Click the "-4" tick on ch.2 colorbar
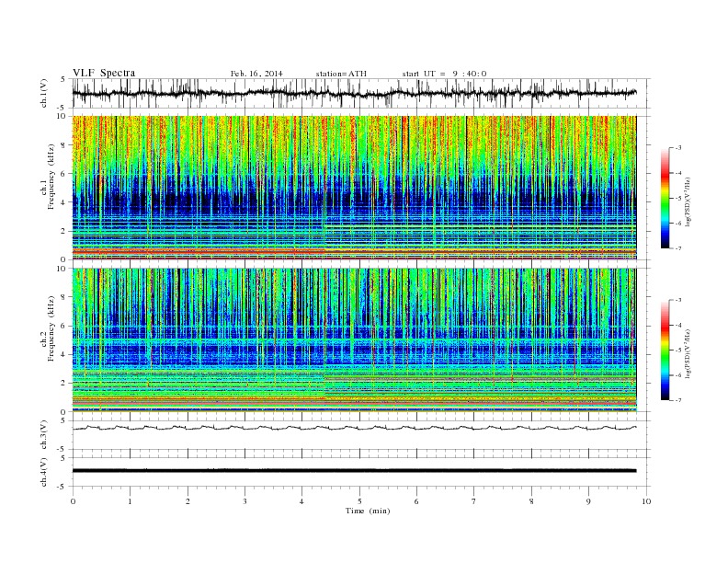The height and width of the screenshot is (563, 728). click(678, 325)
